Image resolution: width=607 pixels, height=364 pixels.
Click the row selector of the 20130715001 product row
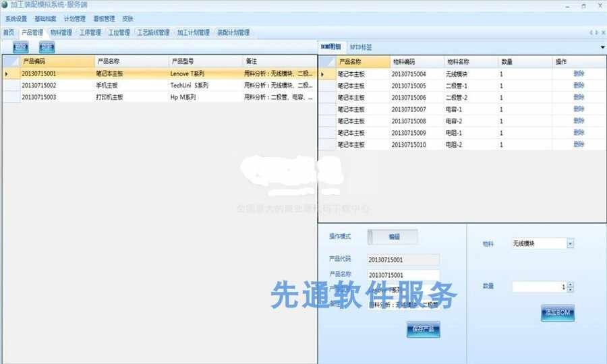click(11, 73)
